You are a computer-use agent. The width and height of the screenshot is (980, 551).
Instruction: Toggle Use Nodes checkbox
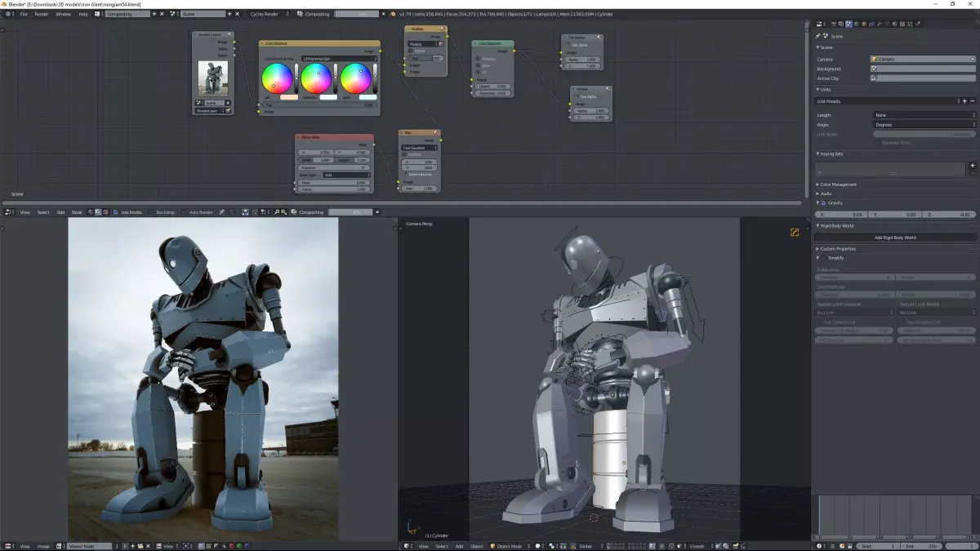click(x=116, y=212)
